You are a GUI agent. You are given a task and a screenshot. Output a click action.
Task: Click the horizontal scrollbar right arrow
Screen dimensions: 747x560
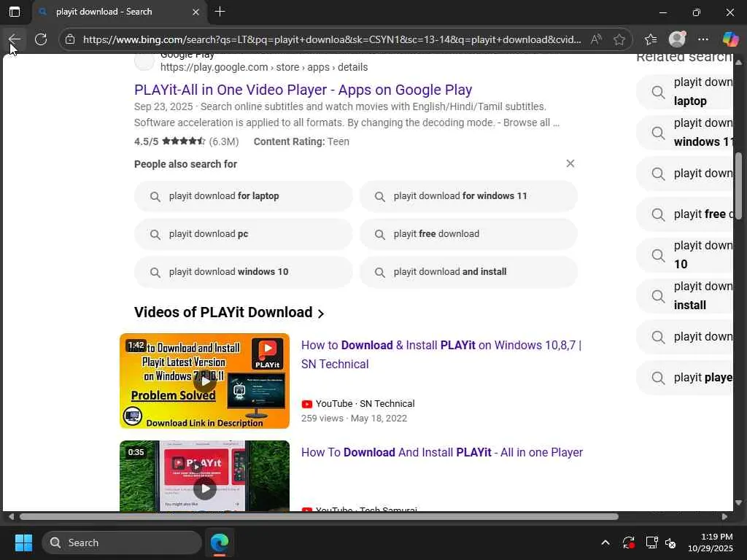[x=724, y=517]
